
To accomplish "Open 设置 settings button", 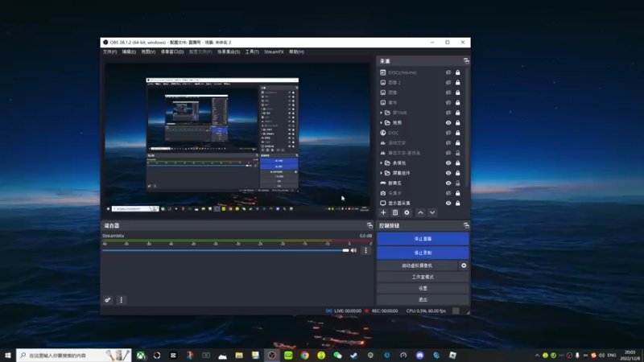I will coord(423,288).
